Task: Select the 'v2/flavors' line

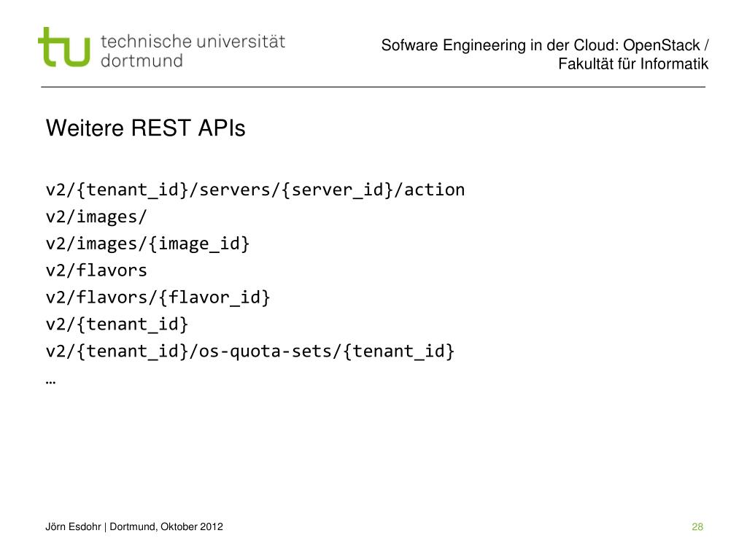Action: click(x=96, y=271)
